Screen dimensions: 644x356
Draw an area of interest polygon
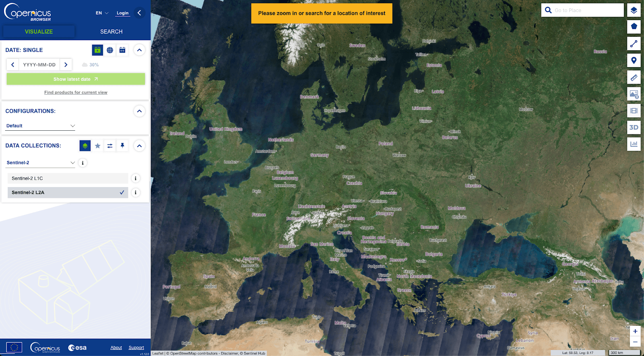634,27
